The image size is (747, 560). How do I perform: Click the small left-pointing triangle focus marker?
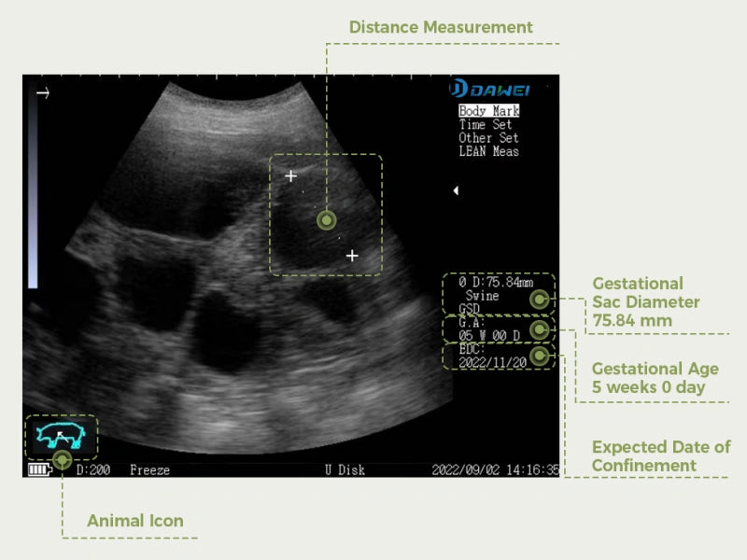pyautogui.click(x=456, y=190)
